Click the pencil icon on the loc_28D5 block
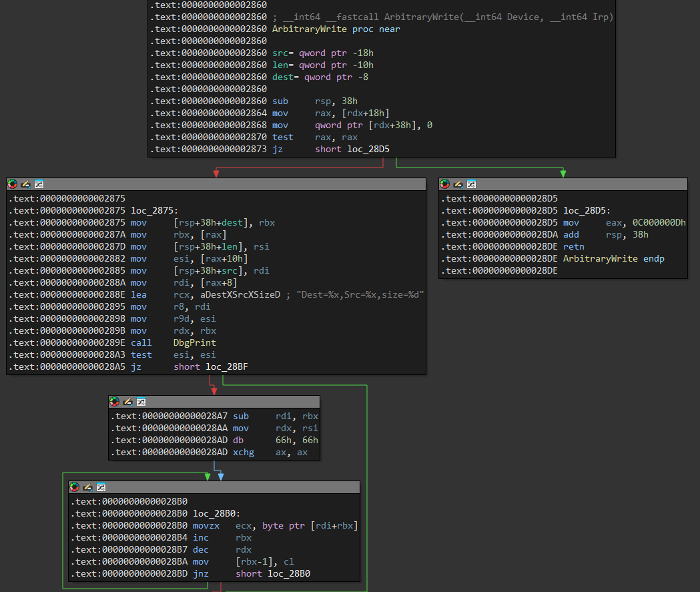Viewport: 700px width, 592px height. [x=458, y=184]
